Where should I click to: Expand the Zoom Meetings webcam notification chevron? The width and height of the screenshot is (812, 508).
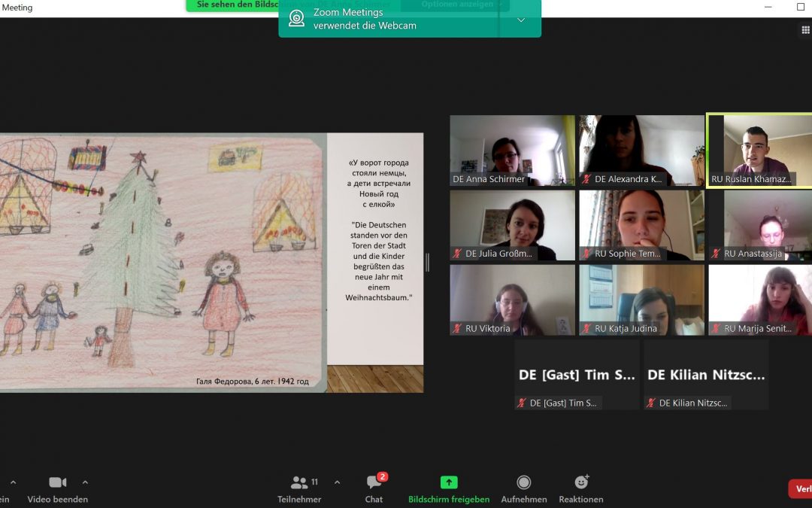click(521, 20)
